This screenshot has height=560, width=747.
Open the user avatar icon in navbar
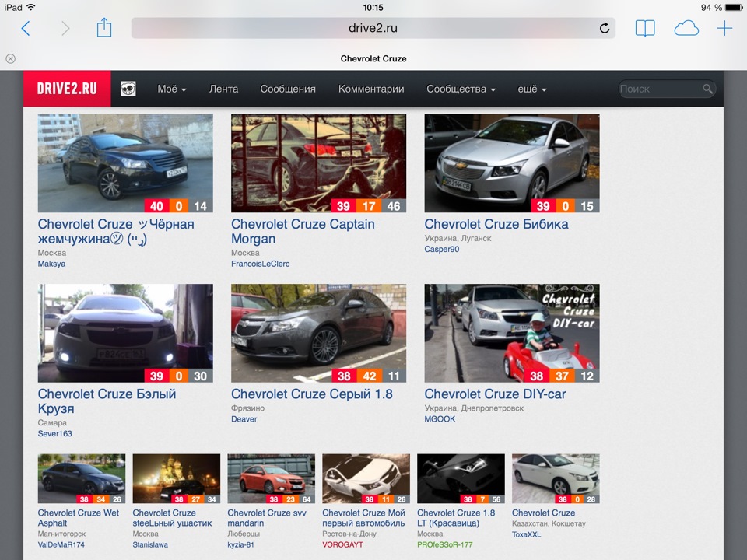(x=128, y=89)
